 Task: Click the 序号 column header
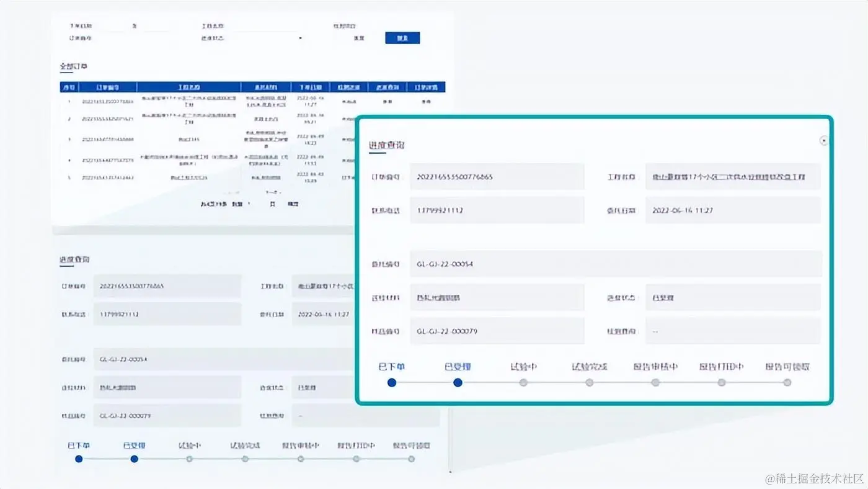(70, 87)
